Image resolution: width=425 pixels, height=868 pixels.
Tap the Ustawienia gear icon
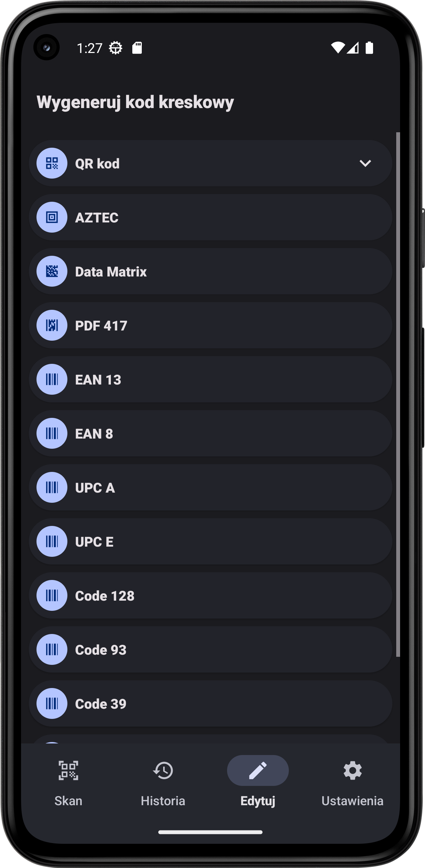point(352,770)
